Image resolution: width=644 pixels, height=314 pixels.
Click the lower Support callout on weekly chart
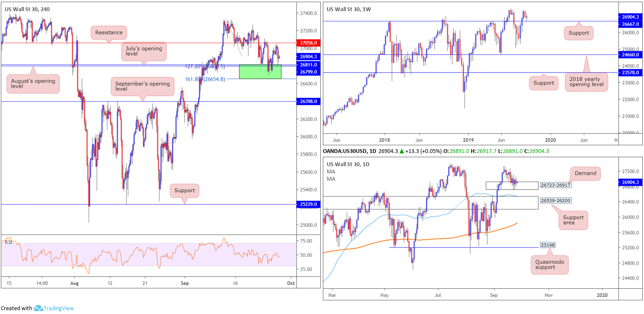[544, 83]
